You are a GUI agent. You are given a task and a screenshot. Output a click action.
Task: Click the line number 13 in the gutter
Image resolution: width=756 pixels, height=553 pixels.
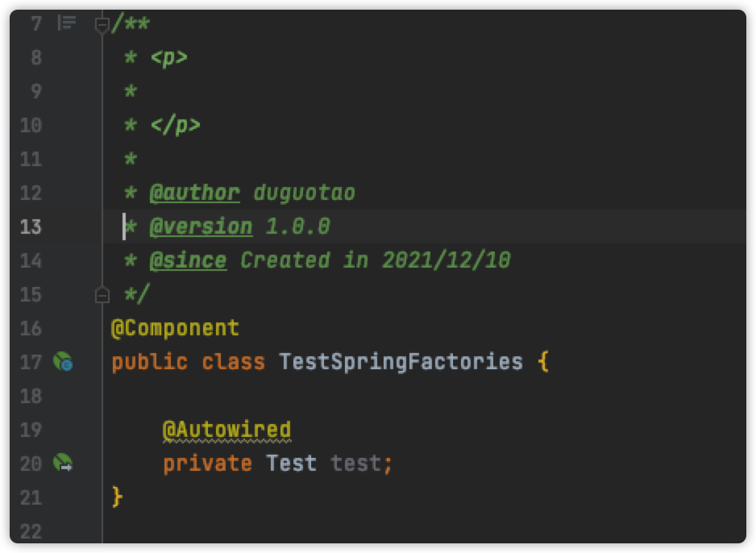(x=31, y=227)
